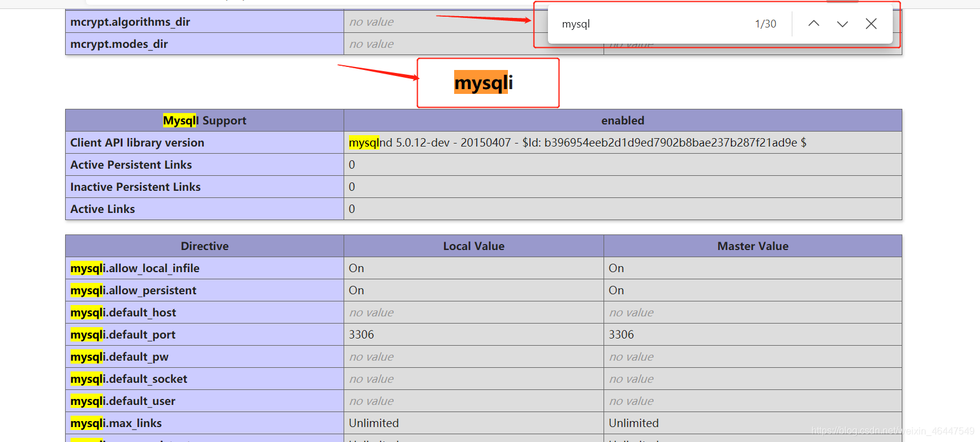This screenshot has height=442, width=980.
Task: Click master value 3306 for default_port
Action: tap(621, 334)
